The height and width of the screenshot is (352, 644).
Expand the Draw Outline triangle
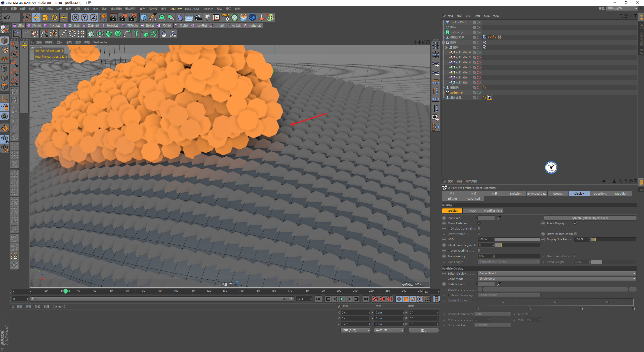tap(449, 251)
